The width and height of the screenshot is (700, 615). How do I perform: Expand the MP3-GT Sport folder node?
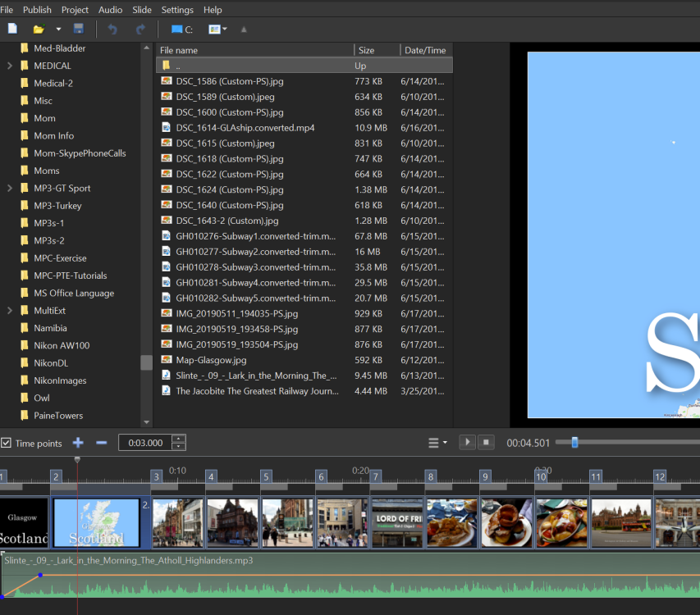(x=10, y=188)
